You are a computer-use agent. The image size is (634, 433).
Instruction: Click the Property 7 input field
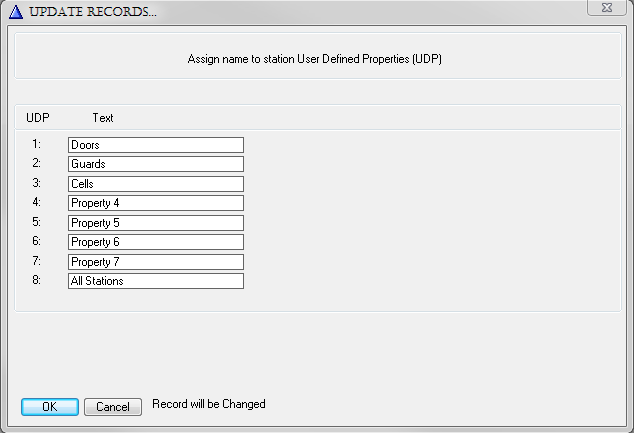(155, 262)
